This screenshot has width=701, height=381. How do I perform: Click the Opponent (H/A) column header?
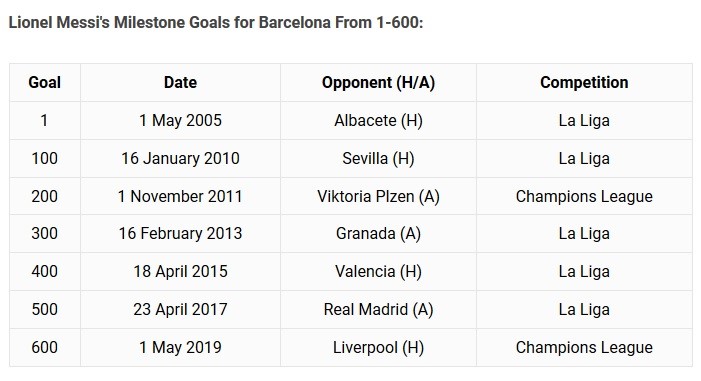pyautogui.click(x=378, y=82)
